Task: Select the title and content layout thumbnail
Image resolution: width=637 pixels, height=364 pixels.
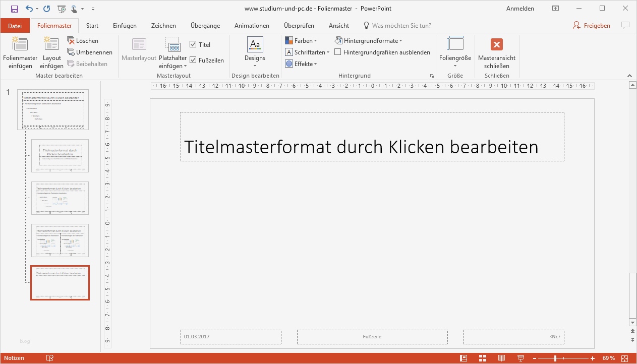Action: click(60, 198)
